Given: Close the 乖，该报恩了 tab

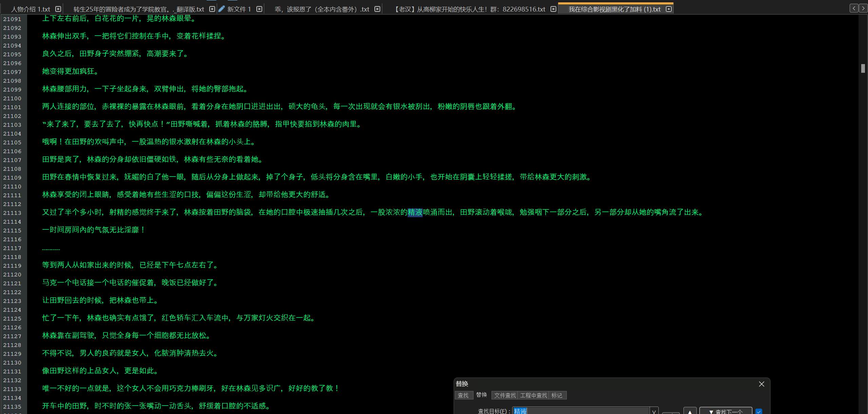Looking at the screenshot, I should (x=377, y=9).
